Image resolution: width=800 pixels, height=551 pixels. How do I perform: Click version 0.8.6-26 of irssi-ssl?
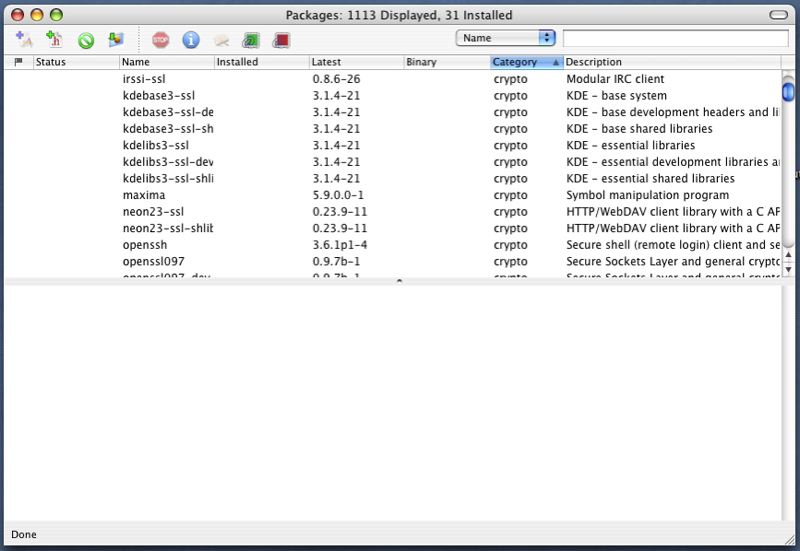pyautogui.click(x=336, y=79)
